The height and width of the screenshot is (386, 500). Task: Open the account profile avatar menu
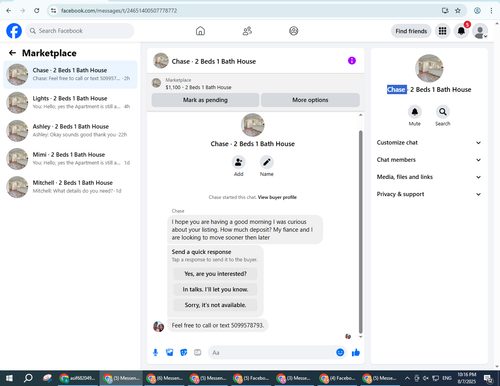pyautogui.click(x=480, y=31)
